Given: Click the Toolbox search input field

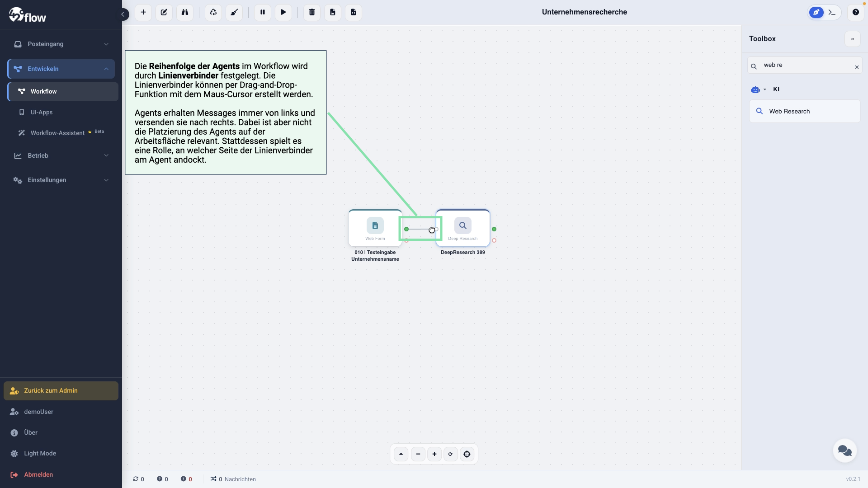Looking at the screenshot, I should tap(805, 65).
